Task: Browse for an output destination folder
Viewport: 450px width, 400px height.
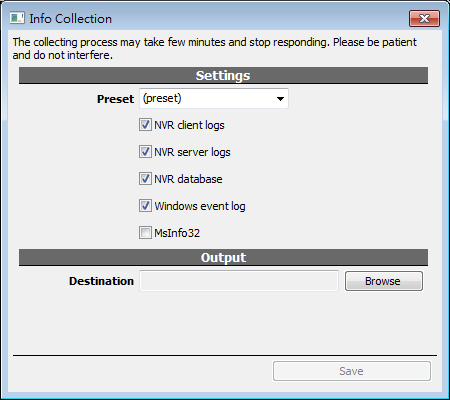Action: [x=384, y=281]
